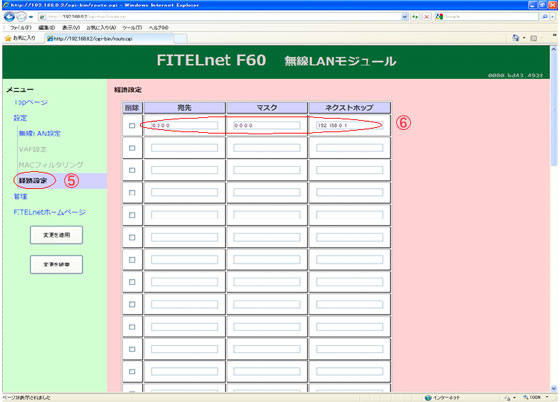560x402 pixels.
Task: Click the VAP設定 sidebar entry
Action: (x=32, y=149)
